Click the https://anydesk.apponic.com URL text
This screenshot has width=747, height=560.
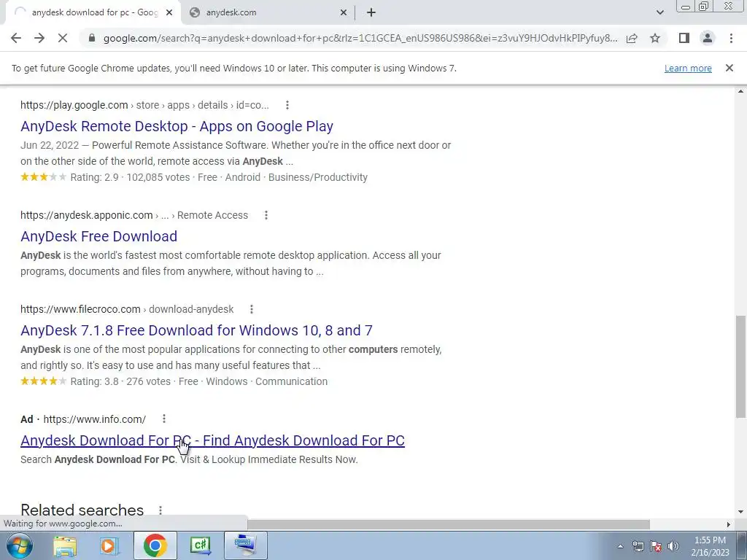[87, 215]
